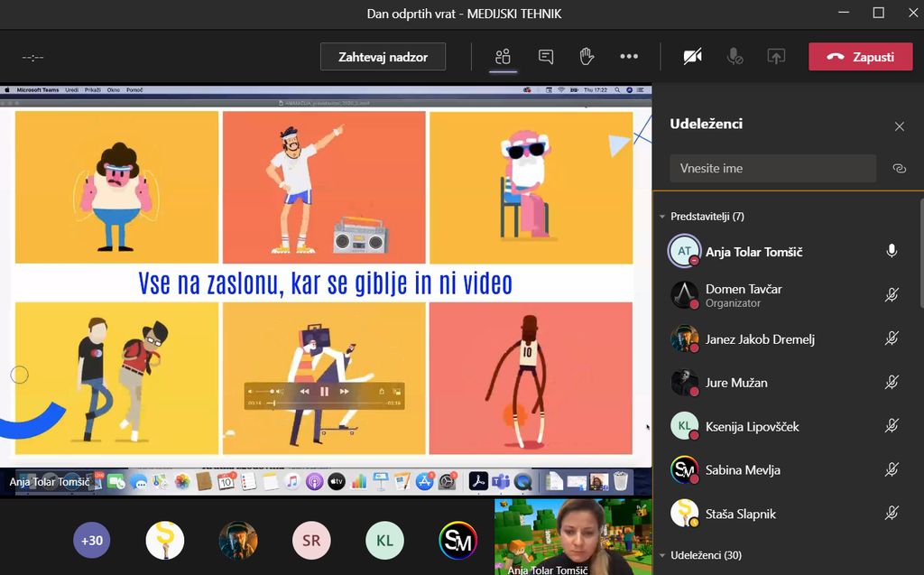Viewport: 924px width, 575px height.
Task: Click Anja Tolar Tomšič's microphone icon
Action: (892, 252)
